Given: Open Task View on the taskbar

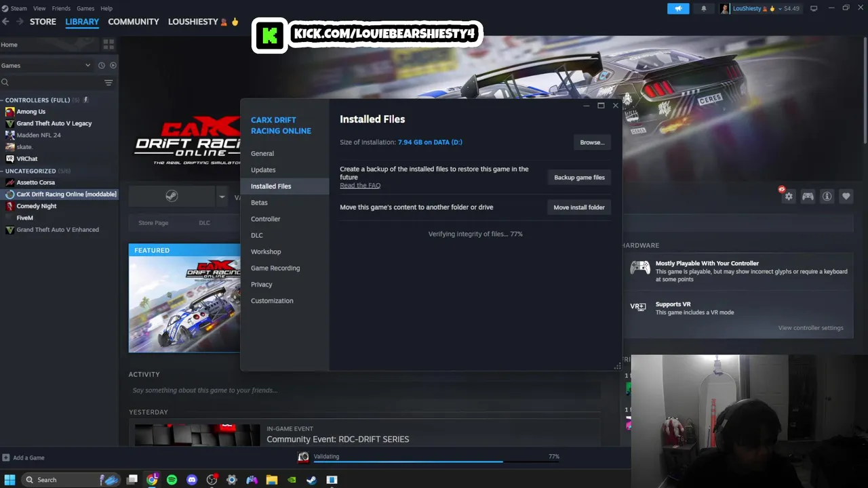Looking at the screenshot, I should point(132,480).
